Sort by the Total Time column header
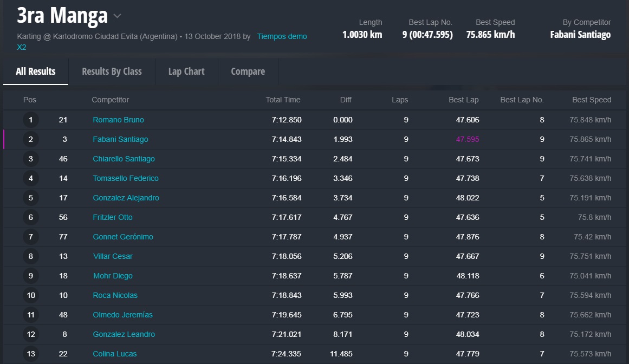 [x=283, y=100]
